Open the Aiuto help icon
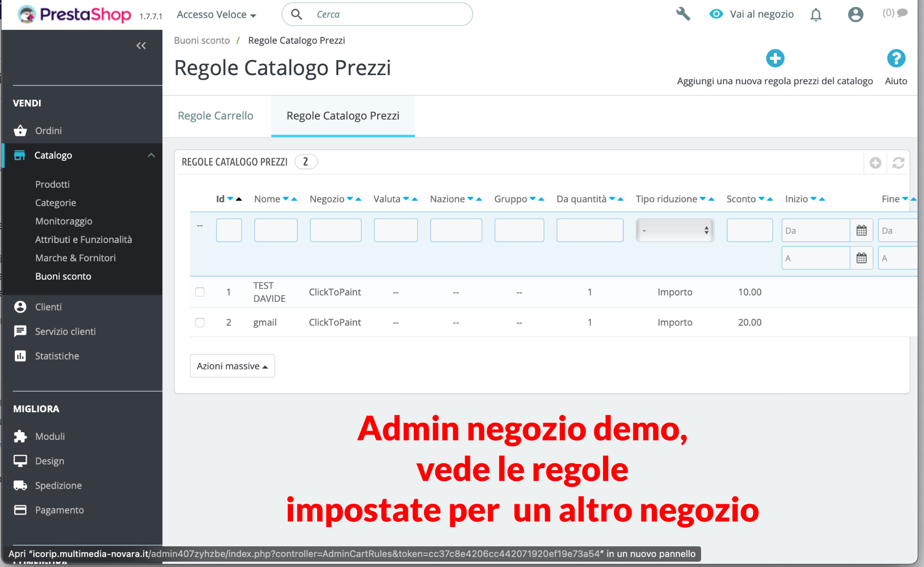 pos(896,59)
